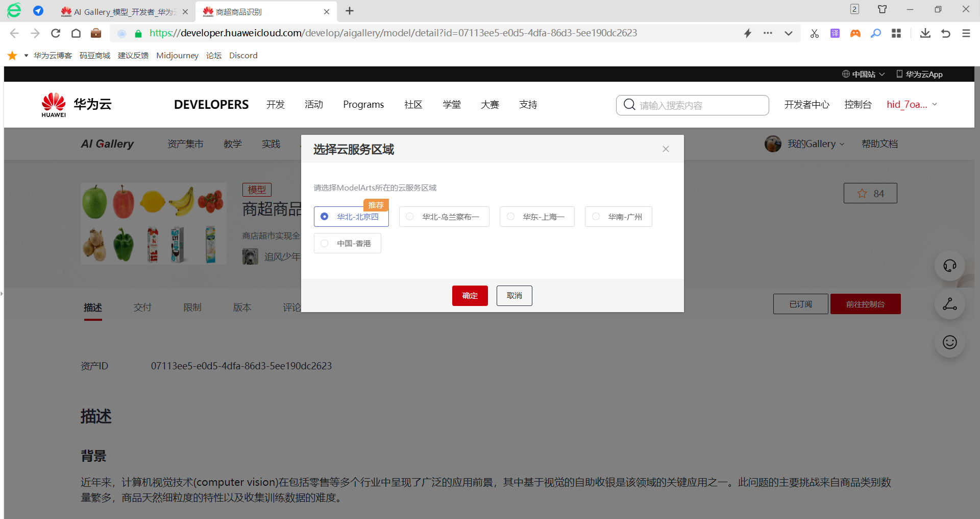980x519 pixels.
Task: Open 帮助文档 in AI Gallery bar
Action: 879,144
